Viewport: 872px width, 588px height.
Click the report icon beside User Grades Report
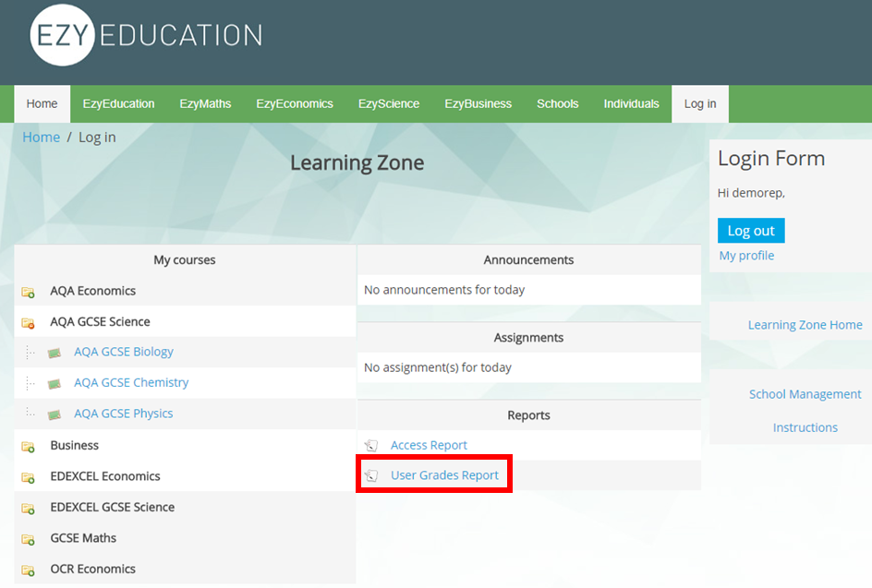[x=371, y=475]
